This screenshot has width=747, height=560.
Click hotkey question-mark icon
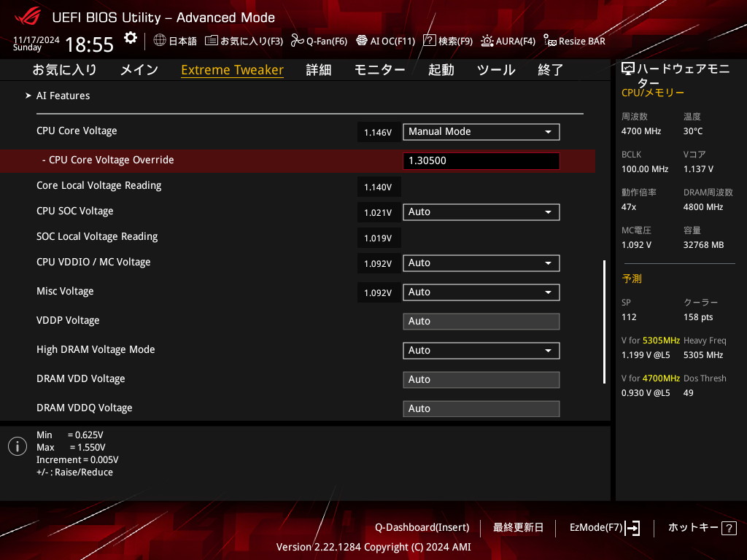729,528
